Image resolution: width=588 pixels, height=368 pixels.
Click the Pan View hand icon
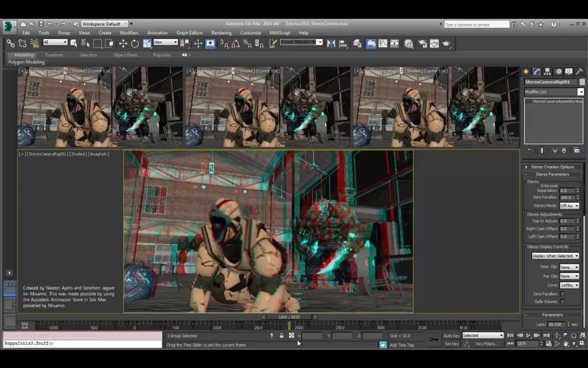(x=566, y=344)
